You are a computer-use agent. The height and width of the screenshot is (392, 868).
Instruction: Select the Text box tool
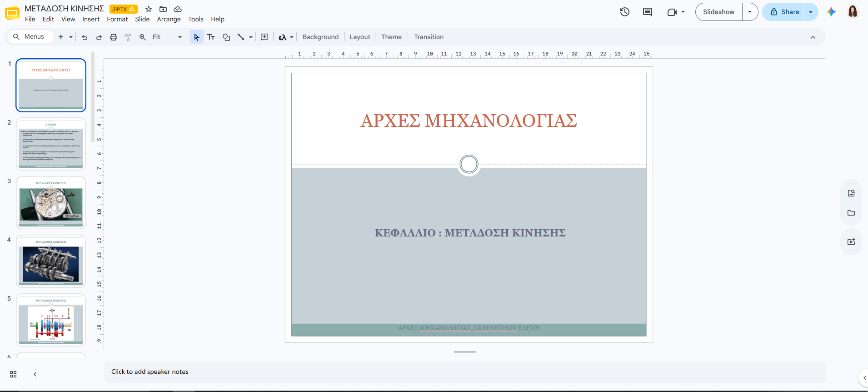[211, 37]
